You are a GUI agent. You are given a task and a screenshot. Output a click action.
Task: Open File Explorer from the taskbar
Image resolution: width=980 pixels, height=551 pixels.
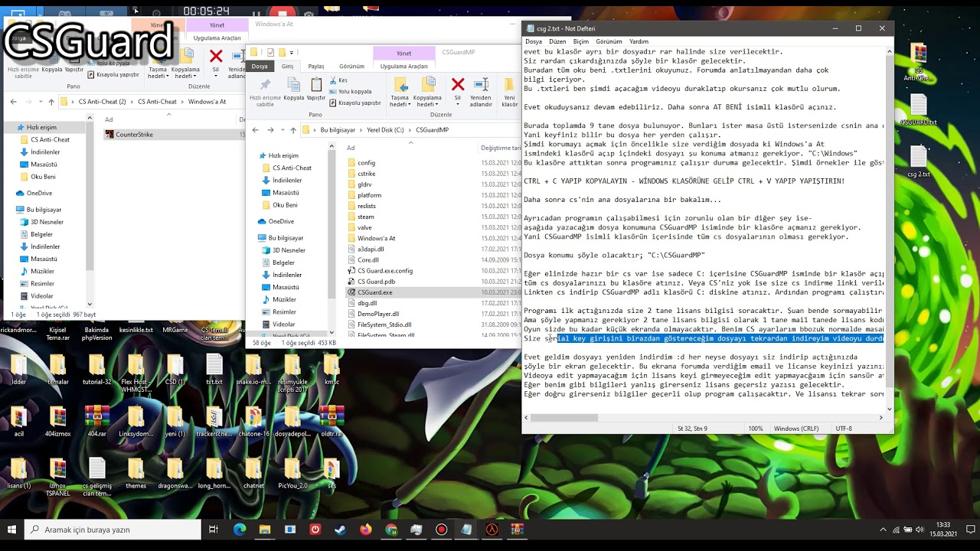coord(264,530)
